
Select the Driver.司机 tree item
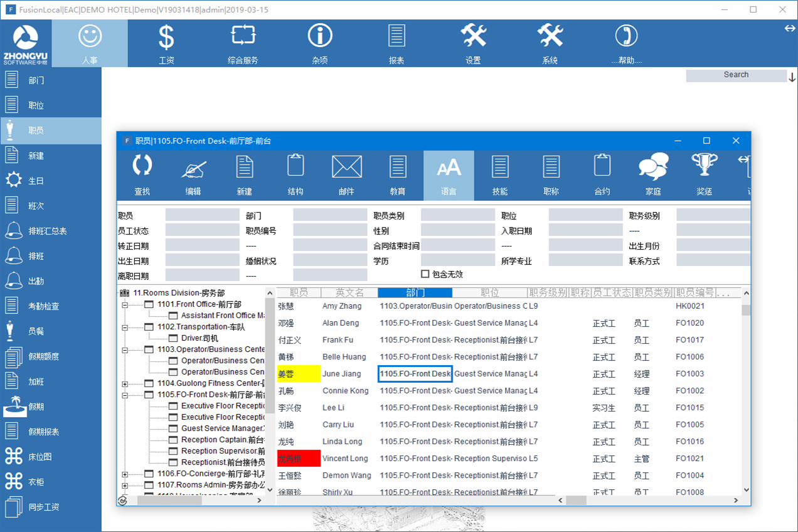point(199,338)
